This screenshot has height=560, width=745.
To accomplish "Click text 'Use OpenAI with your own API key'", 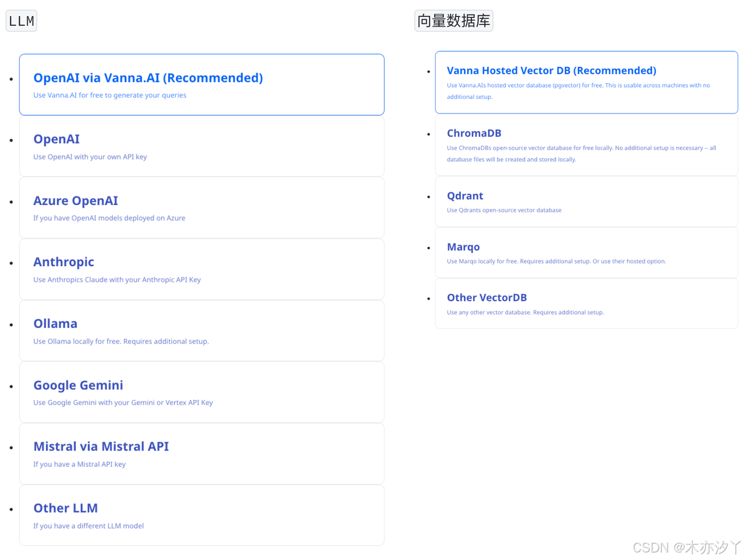I will click(x=90, y=157).
